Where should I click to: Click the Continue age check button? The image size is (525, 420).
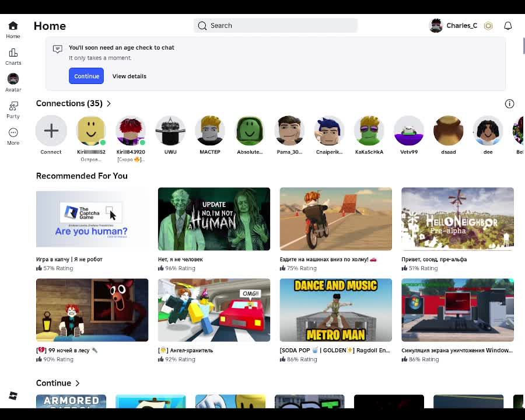click(86, 76)
